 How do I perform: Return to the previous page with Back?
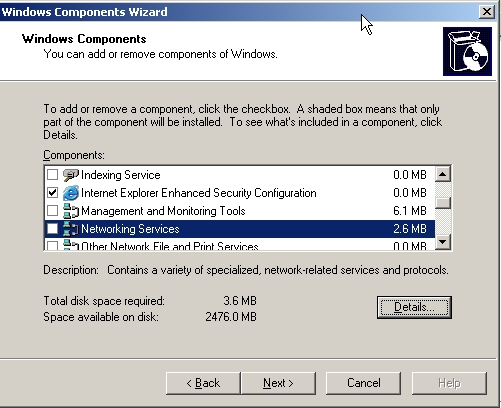(x=203, y=383)
